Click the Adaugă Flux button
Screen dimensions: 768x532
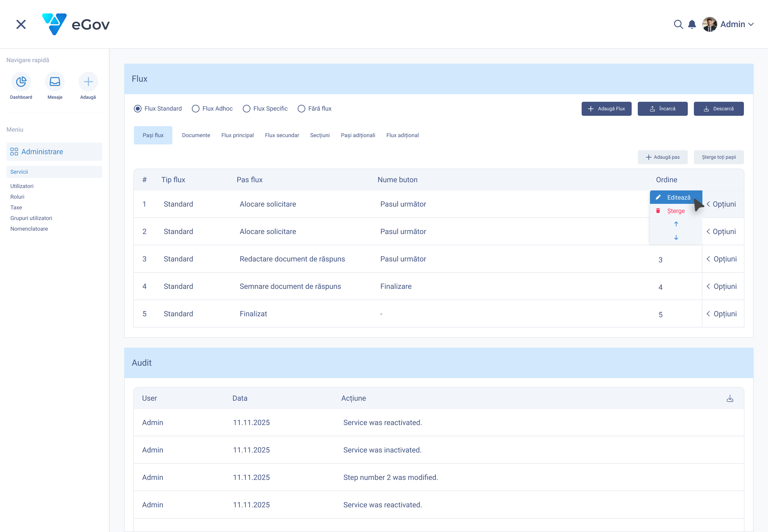pyautogui.click(x=606, y=109)
